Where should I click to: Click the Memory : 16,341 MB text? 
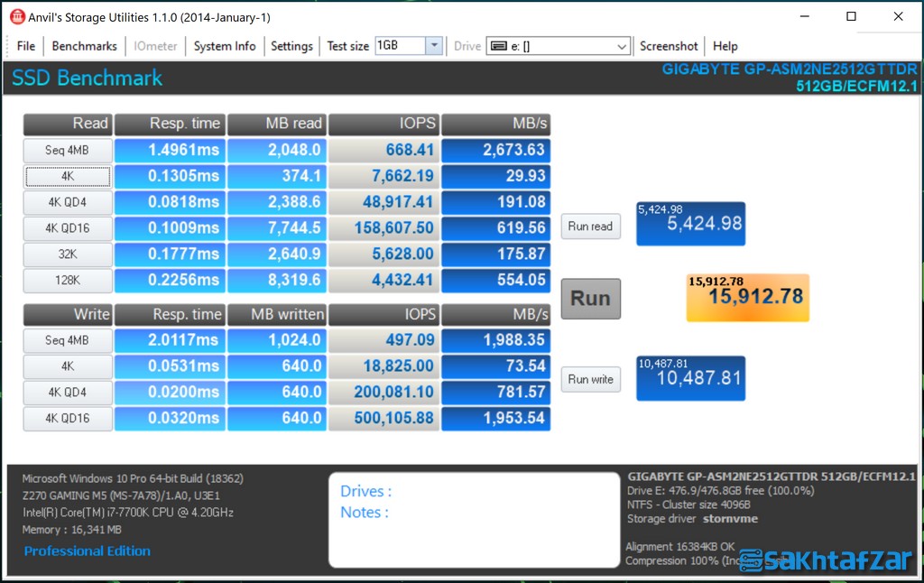tap(72, 530)
